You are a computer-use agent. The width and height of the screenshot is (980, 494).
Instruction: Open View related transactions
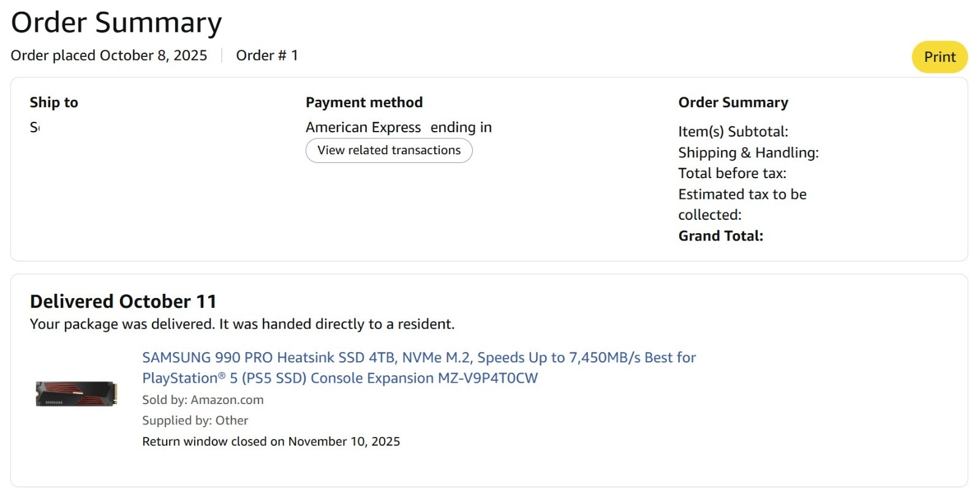(x=389, y=151)
